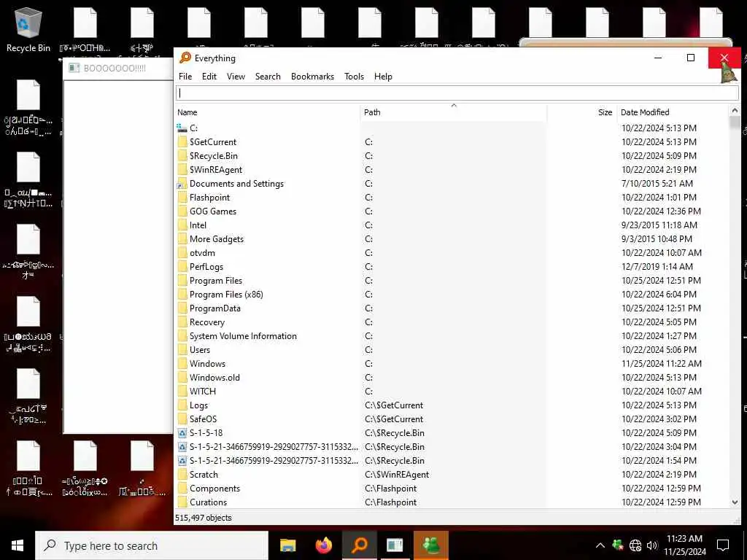Open the Bookmarks menu

312,76
